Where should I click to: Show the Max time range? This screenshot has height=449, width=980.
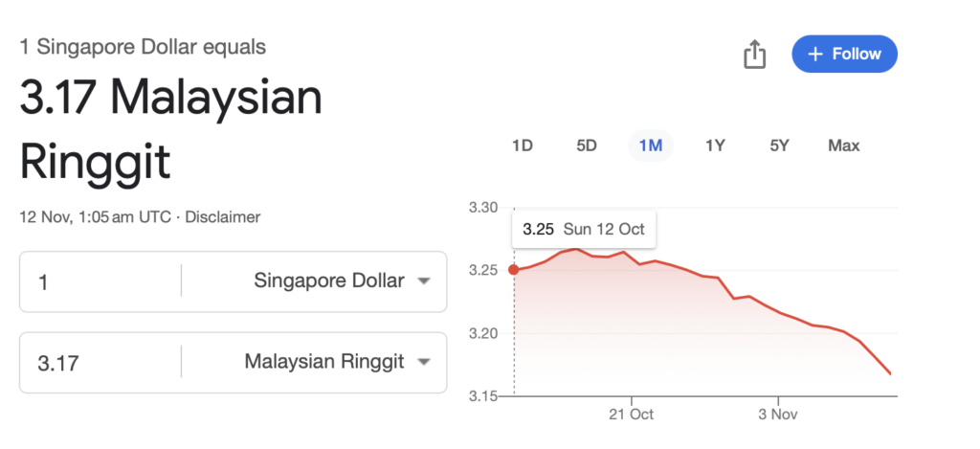[843, 146]
